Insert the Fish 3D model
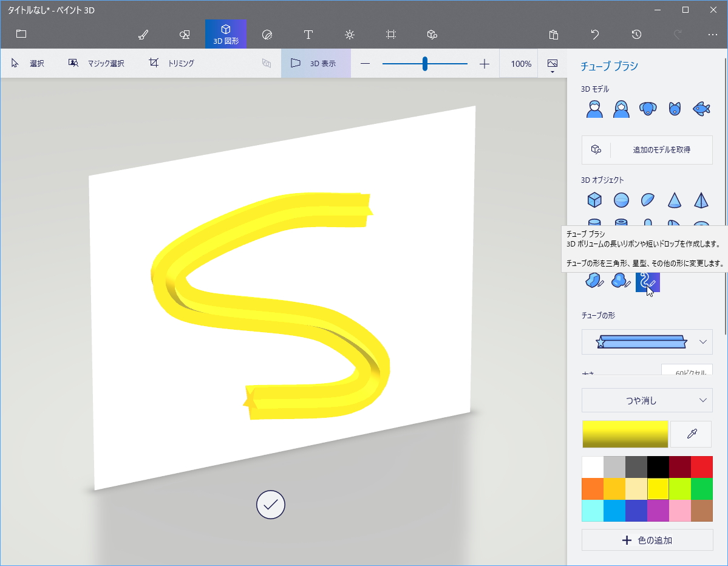The image size is (728, 566). [701, 109]
